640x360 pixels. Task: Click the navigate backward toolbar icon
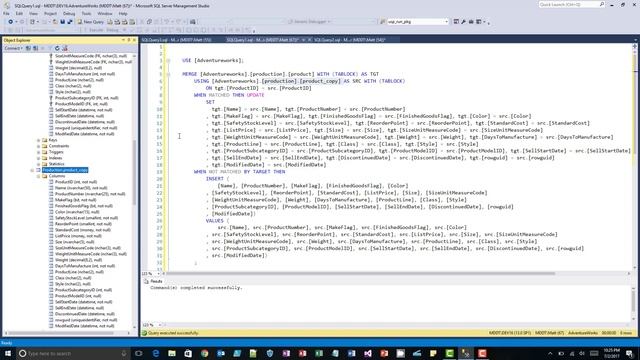[x=11, y=22]
